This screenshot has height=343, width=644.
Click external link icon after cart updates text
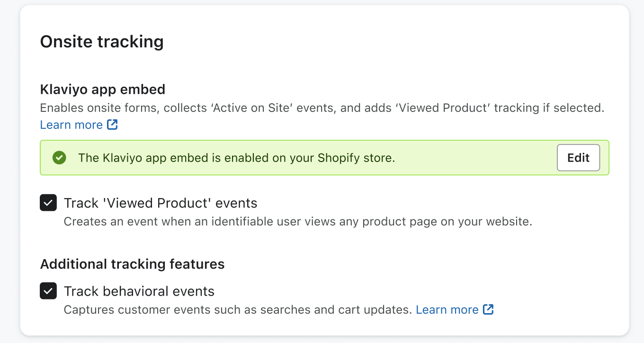tap(488, 310)
